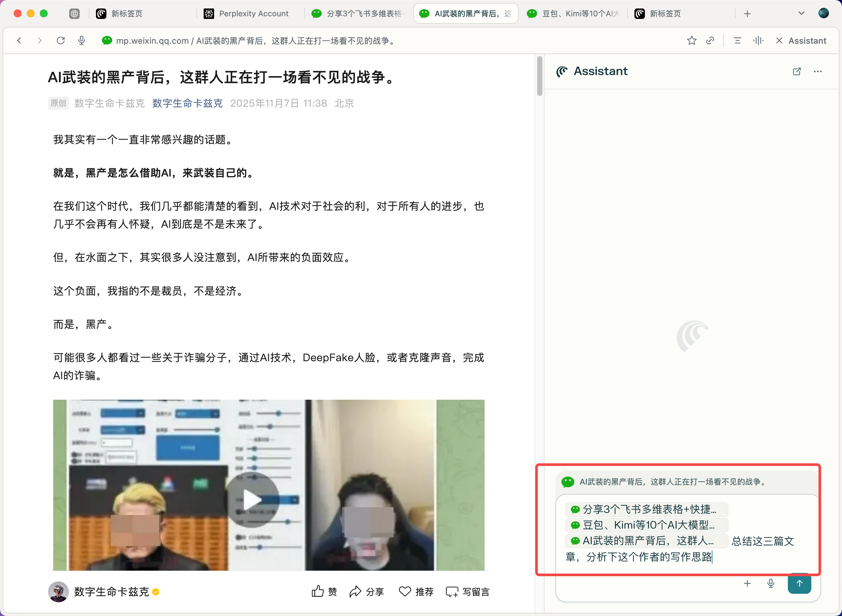Viewport: 842px width, 616px height.
Task: Add attachment with plus in Assistant input
Action: [x=747, y=584]
